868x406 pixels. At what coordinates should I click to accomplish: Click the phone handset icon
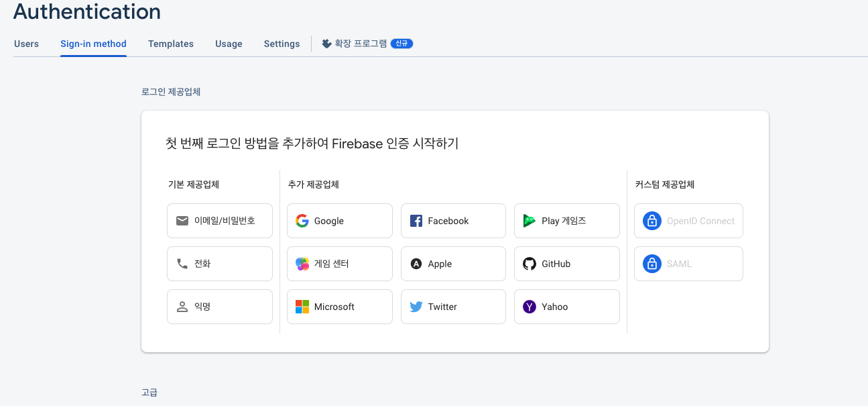point(182,264)
